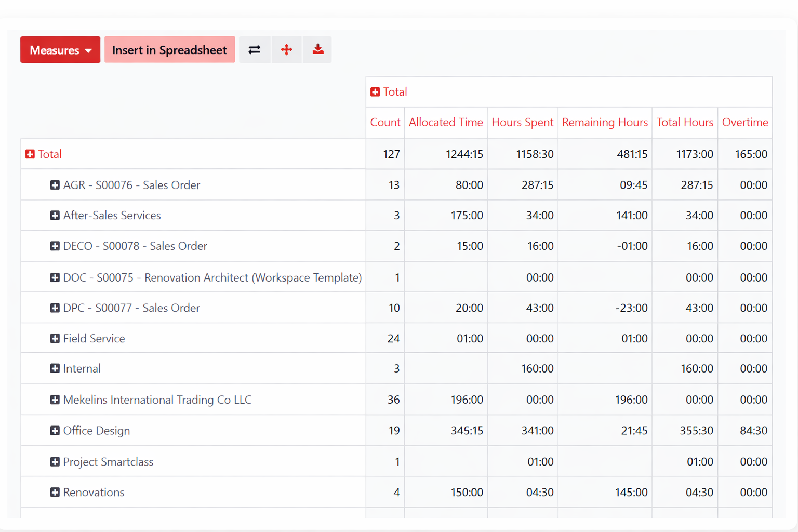
Task: Click the Insert in Spreadsheet button
Action: [169, 49]
